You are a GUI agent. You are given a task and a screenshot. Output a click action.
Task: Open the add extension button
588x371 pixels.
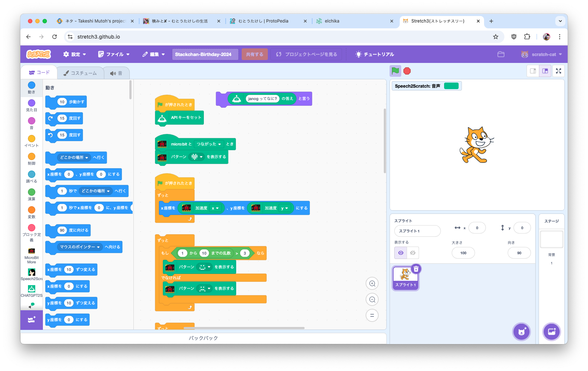(x=32, y=320)
